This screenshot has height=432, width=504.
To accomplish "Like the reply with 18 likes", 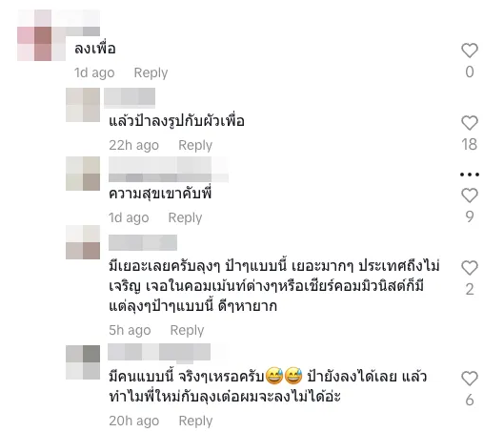I will pyautogui.click(x=470, y=123).
